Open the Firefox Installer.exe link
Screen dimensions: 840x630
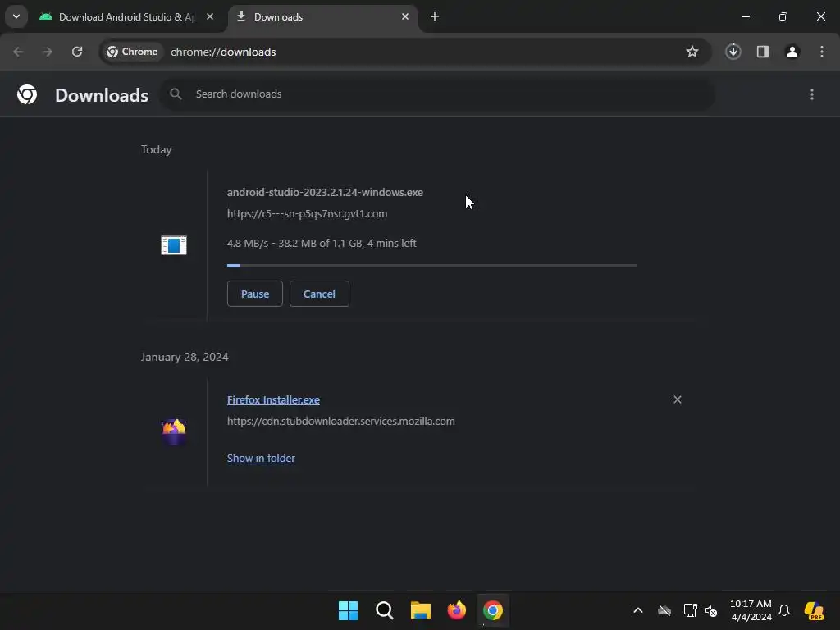click(x=273, y=399)
